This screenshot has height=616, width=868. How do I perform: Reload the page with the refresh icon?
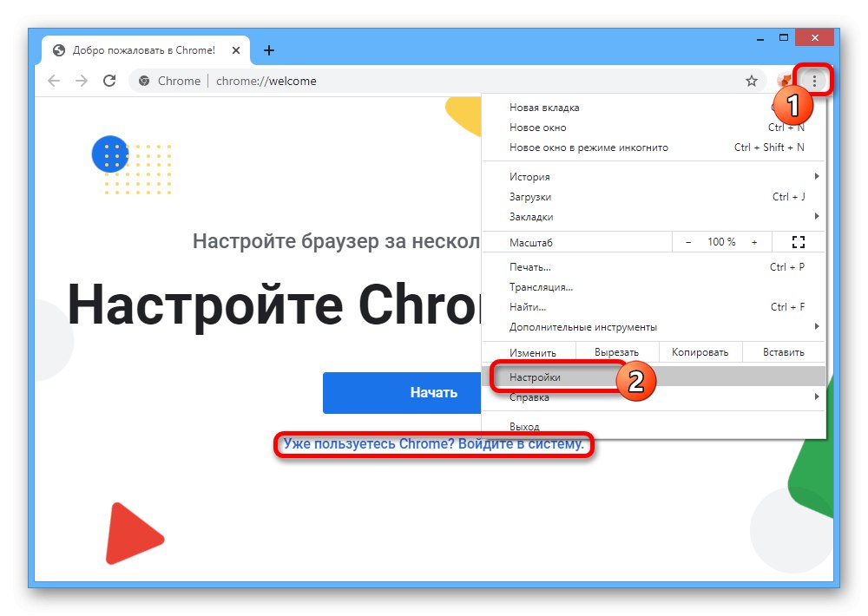click(109, 81)
